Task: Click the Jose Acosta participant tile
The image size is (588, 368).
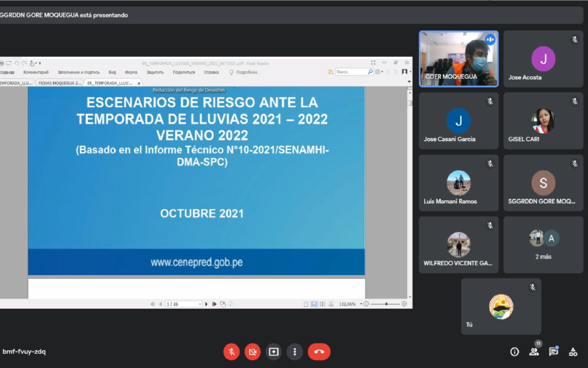Action: [543, 59]
